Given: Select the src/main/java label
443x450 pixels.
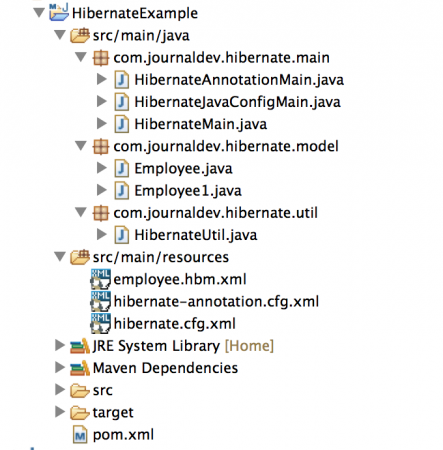Looking at the screenshot, I should (141, 36).
